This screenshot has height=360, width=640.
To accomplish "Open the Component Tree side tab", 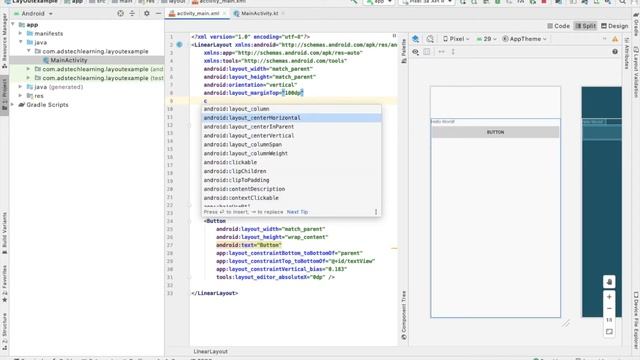I will tap(404, 316).
